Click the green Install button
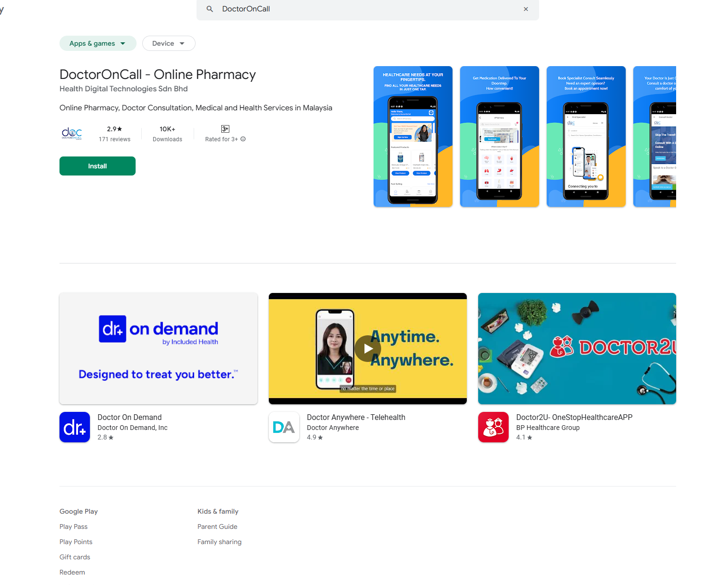Viewport: 728px width, 585px height. click(98, 166)
